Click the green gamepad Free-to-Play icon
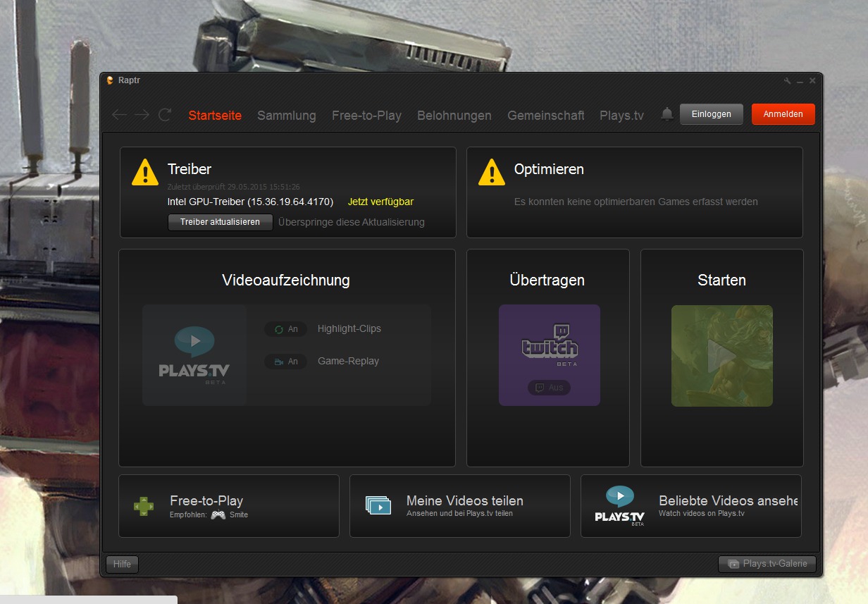 click(x=144, y=506)
